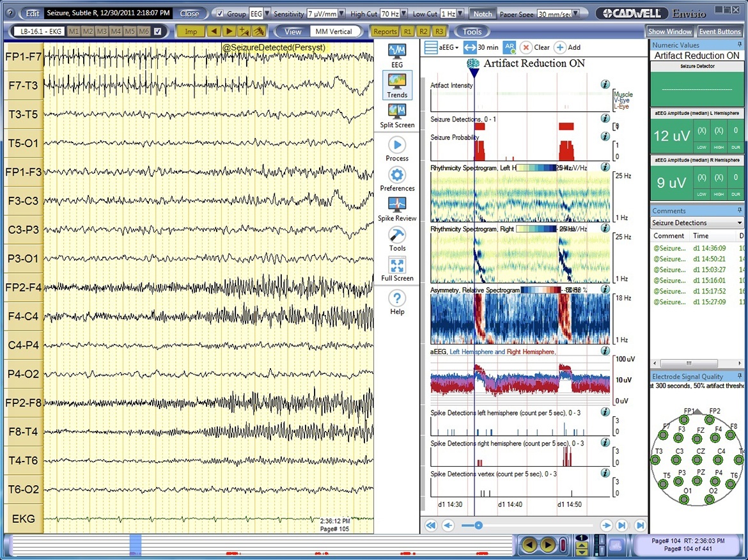Select seizure comment at d1 14:36:09

(x=697, y=248)
